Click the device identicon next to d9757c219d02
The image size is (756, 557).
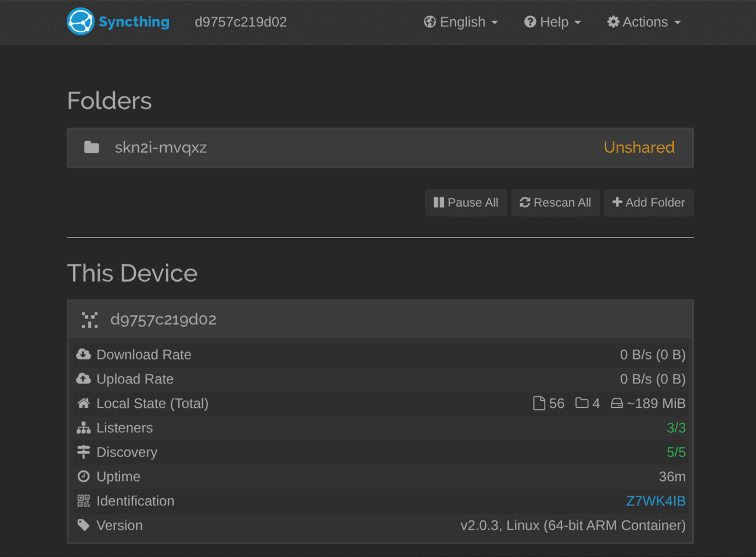click(89, 320)
